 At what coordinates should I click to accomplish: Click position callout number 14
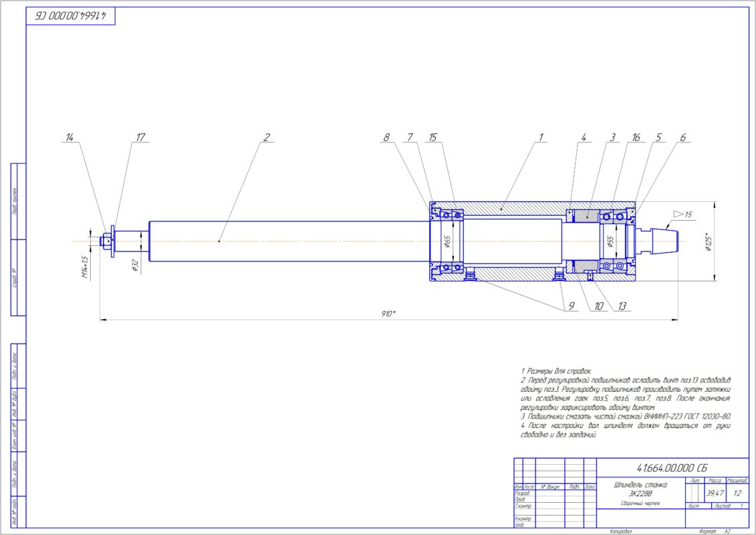click(x=70, y=138)
